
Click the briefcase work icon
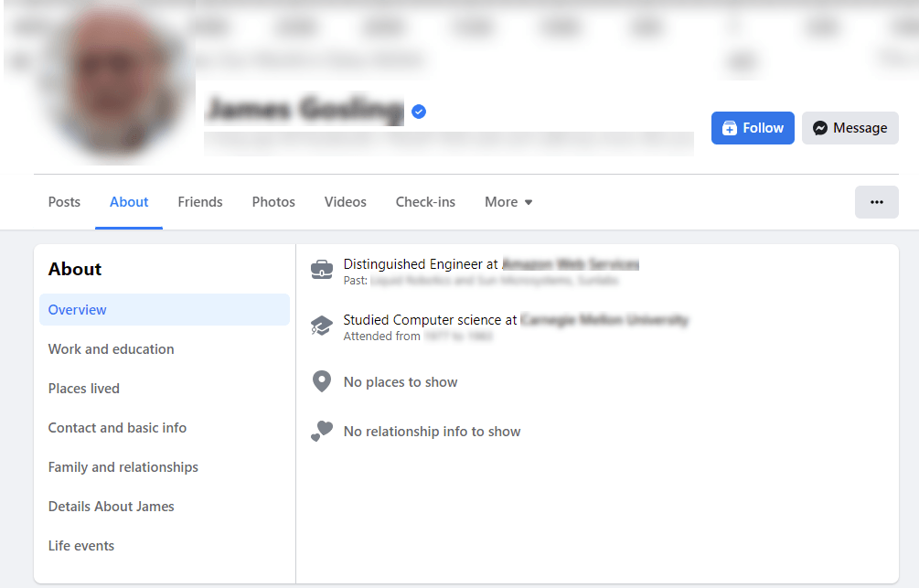point(322,270)
